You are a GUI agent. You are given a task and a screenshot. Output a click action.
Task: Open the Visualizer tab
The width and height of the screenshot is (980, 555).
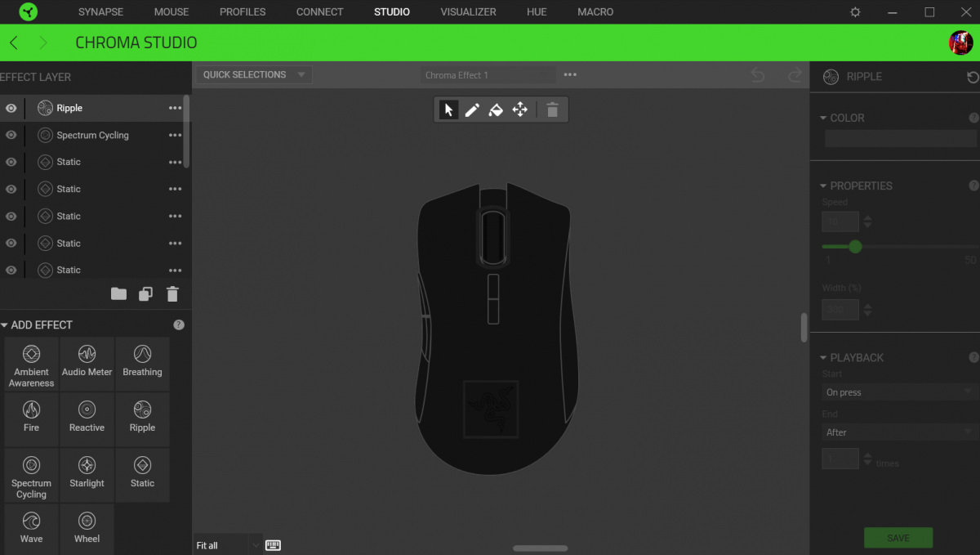(468, 12)
